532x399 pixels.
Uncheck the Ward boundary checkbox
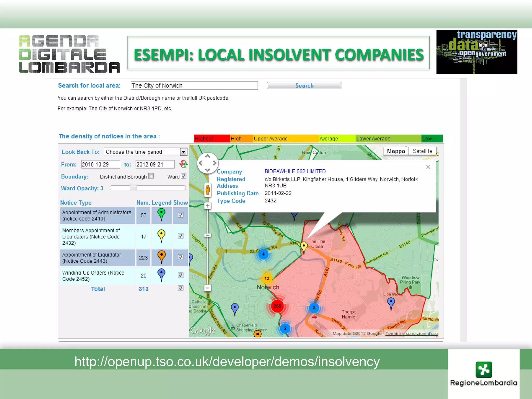coord(183,176)
